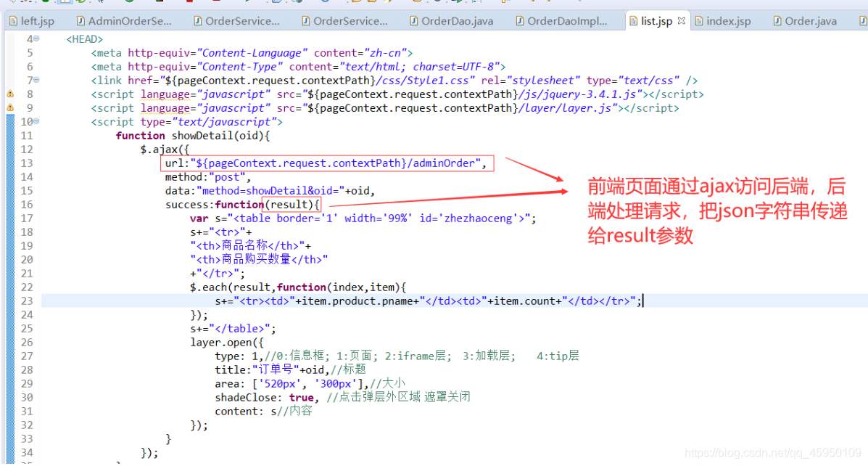Click the text "function showDetail(oid){"
The image size is (868, 466).
193,136
